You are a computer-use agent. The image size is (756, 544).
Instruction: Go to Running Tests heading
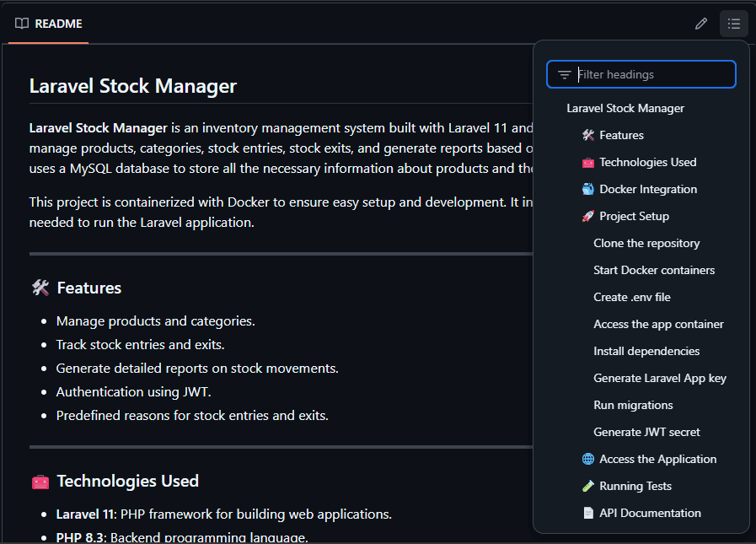[627, 486]
